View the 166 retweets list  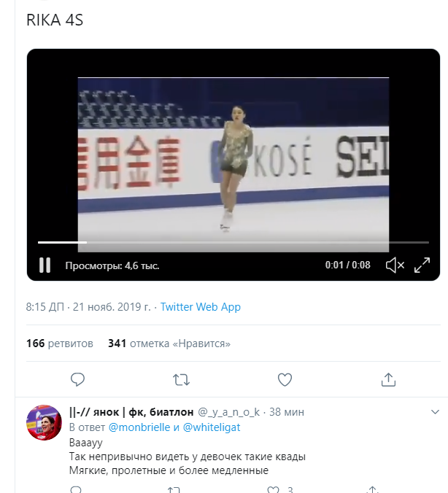(60, 343)
